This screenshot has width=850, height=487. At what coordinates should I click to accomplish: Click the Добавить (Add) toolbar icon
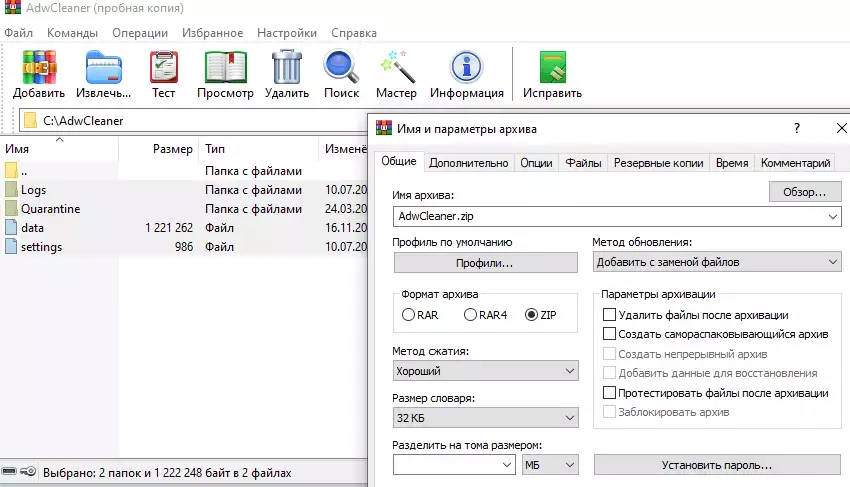39,67
